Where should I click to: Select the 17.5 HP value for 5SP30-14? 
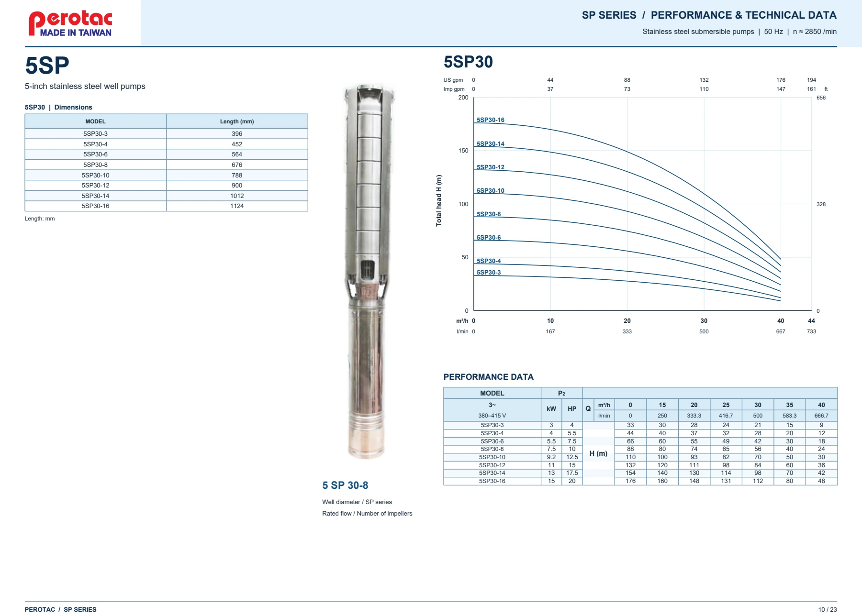pos(572,473)
